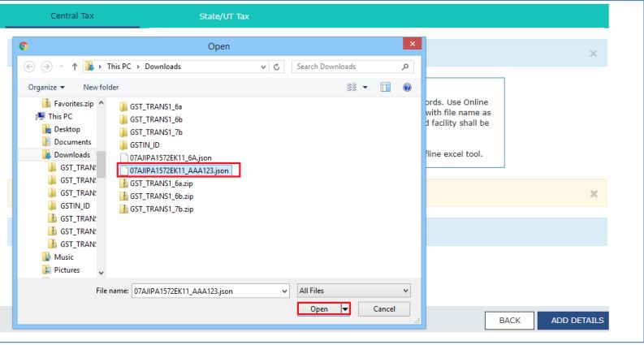The height and width of the screenshot is (345, 644).
Task: Select the GSTIN_ID folder in file list
Action: (x=140, y=145)
